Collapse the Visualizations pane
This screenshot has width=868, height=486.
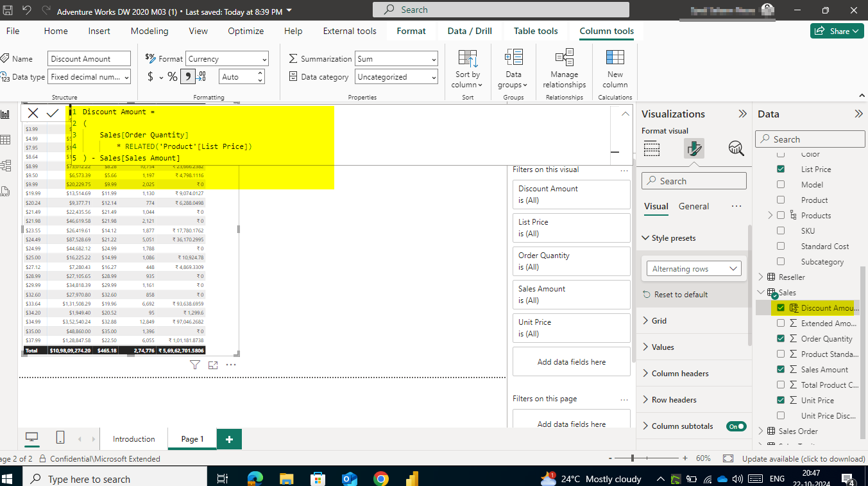pyautogui.click(x=742, y=114)
